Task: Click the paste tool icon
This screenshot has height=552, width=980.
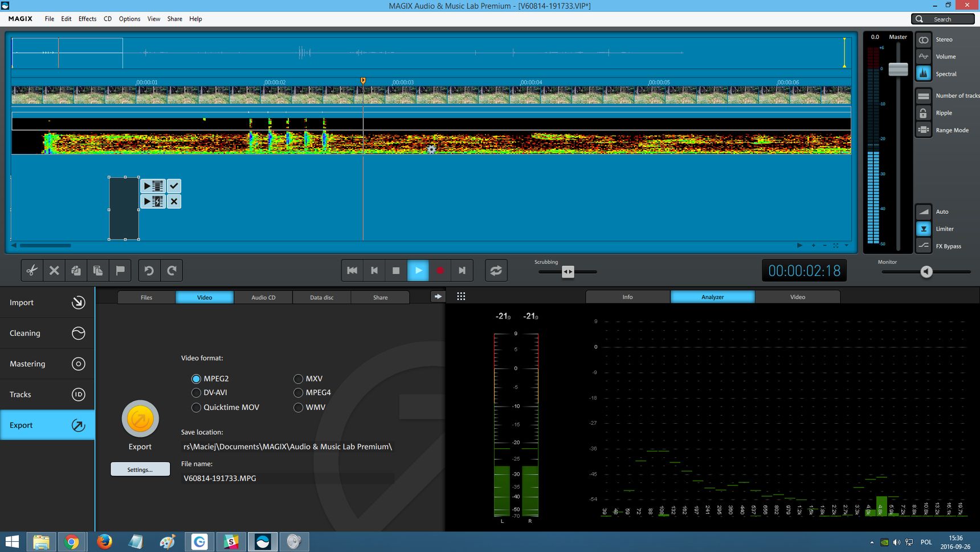Action: pos(98,270)
